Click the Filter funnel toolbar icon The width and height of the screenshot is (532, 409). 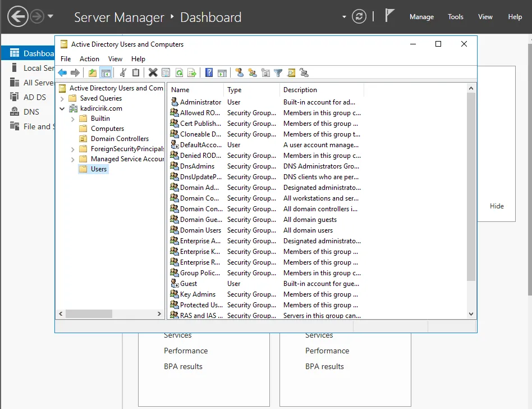pyautogui.click(x=278, y=72)
